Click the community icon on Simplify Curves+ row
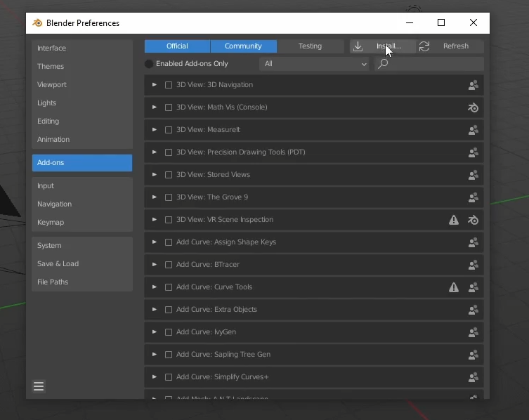Viewport: 529px width, 420px height. coord(474,377)
